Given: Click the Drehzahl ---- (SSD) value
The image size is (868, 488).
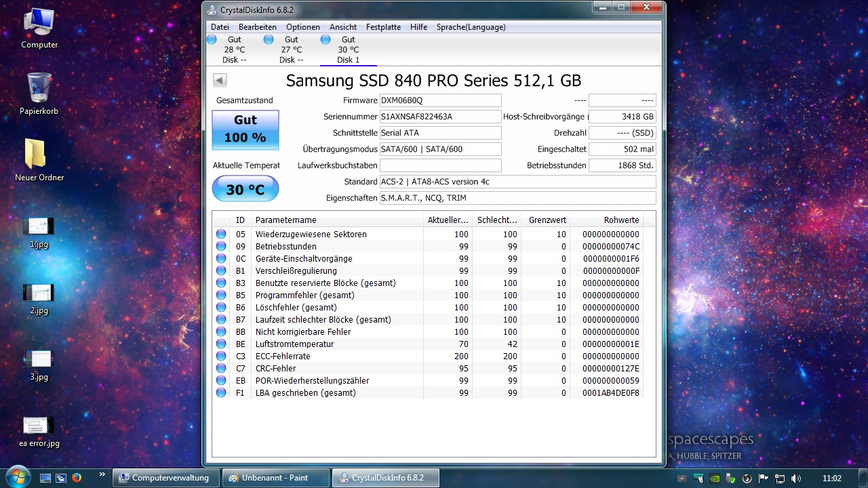Looking at the screenshot, I should pos(622,133).
